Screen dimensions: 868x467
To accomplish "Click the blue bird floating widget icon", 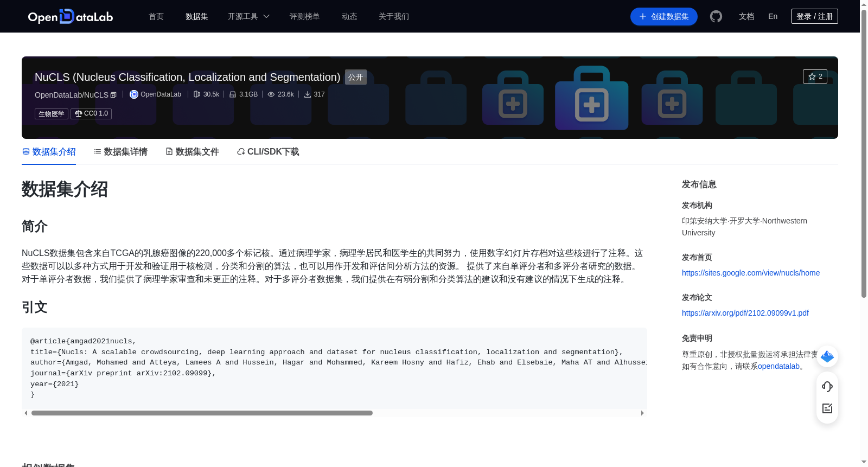I will [x=827, y=356].
